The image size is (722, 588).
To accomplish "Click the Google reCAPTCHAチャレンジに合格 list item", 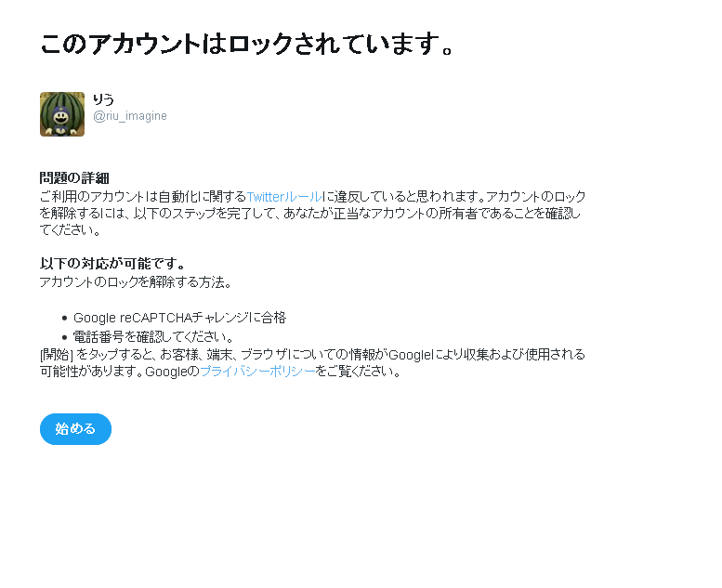I will pos(179,318).
